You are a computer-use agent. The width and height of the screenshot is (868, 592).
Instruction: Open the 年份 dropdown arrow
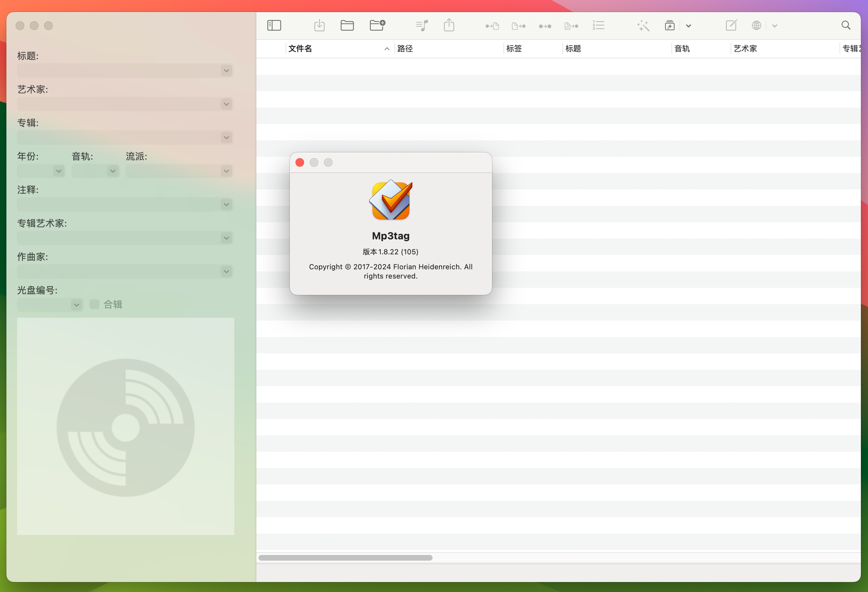pos(59,171)
